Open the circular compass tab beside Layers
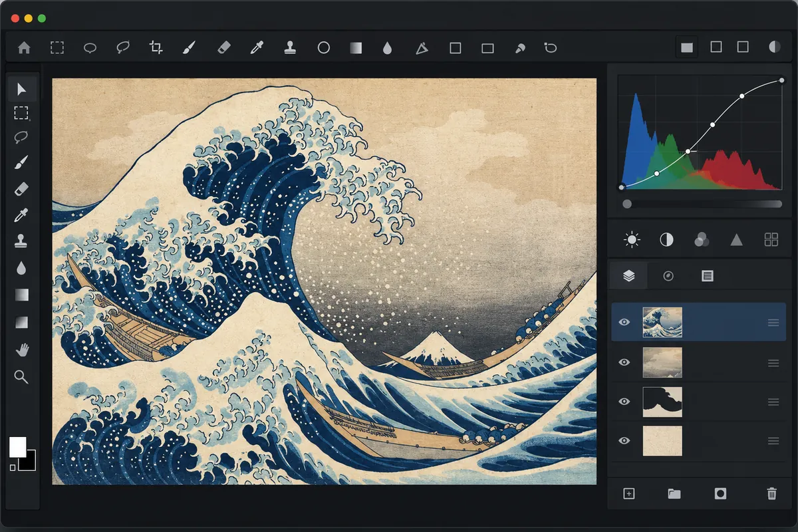 point(668,276)
